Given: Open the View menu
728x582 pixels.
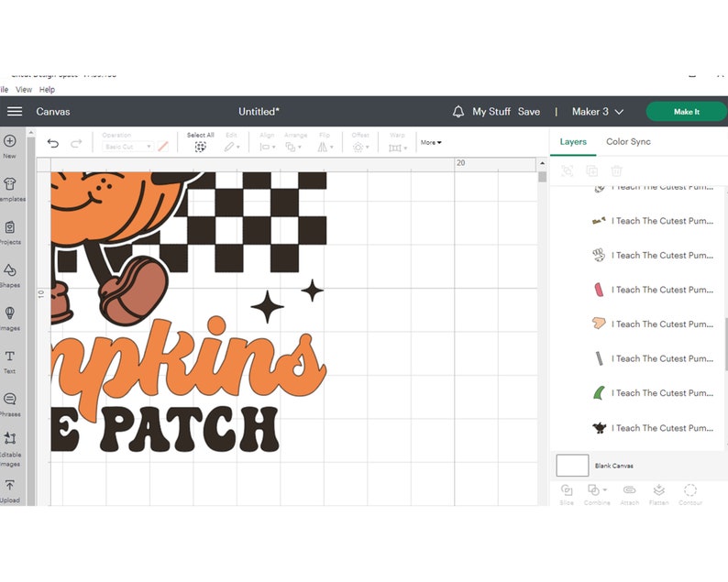Looking at the screenshot, I should (24, 90).
